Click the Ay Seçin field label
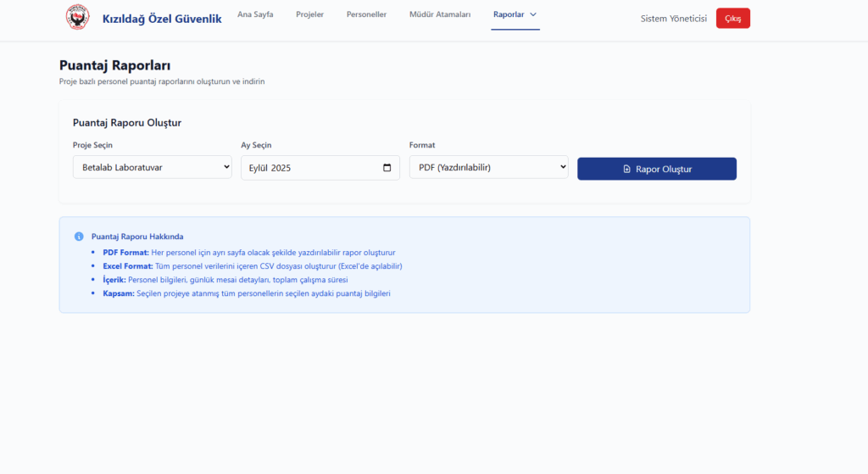The image size is (868, 474). pyautogui.click(x=256, y=145)
